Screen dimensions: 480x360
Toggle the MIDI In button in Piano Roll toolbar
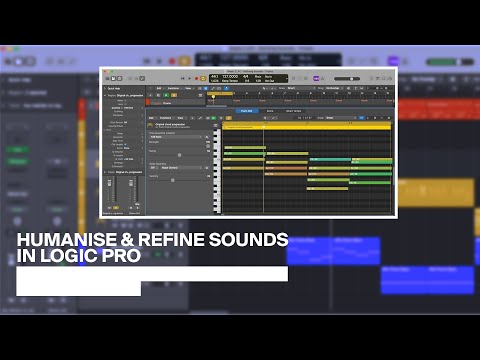(x=208, y=118)
